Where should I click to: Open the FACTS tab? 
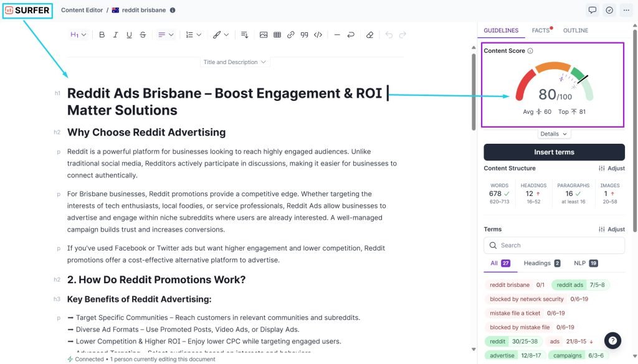tap(540, 30)
